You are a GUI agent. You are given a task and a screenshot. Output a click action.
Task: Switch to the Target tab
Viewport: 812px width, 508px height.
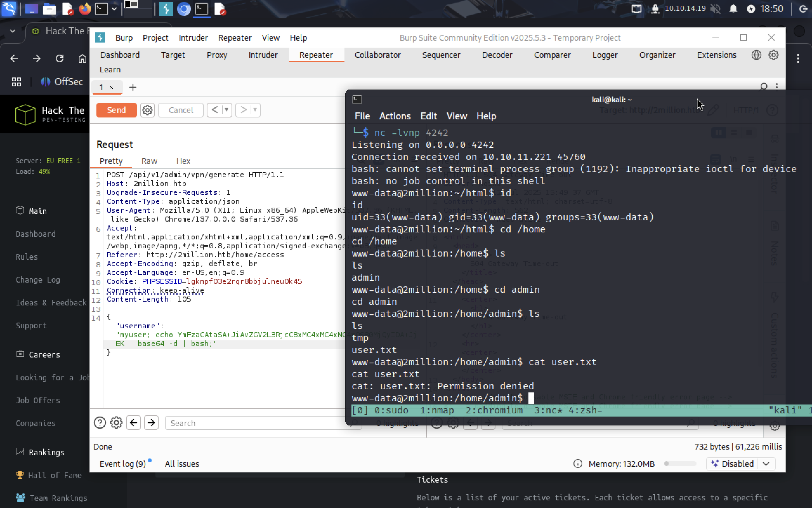[x=173, y=55]
